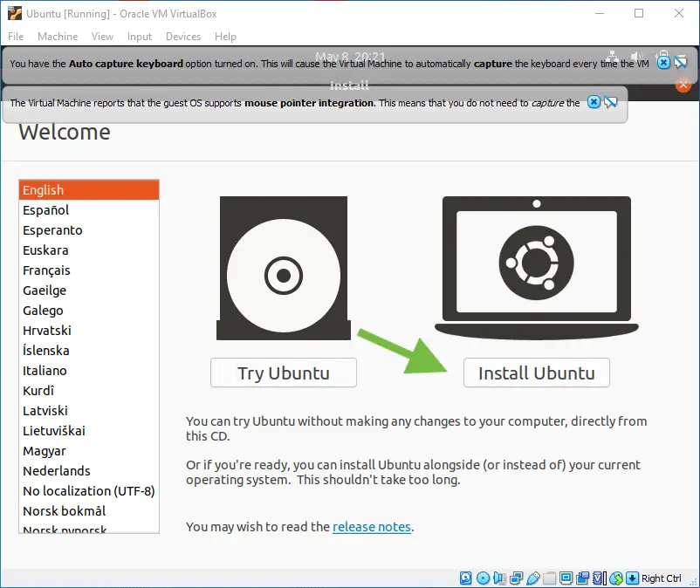
Task: Open the View menu
Action: (102, 37)
